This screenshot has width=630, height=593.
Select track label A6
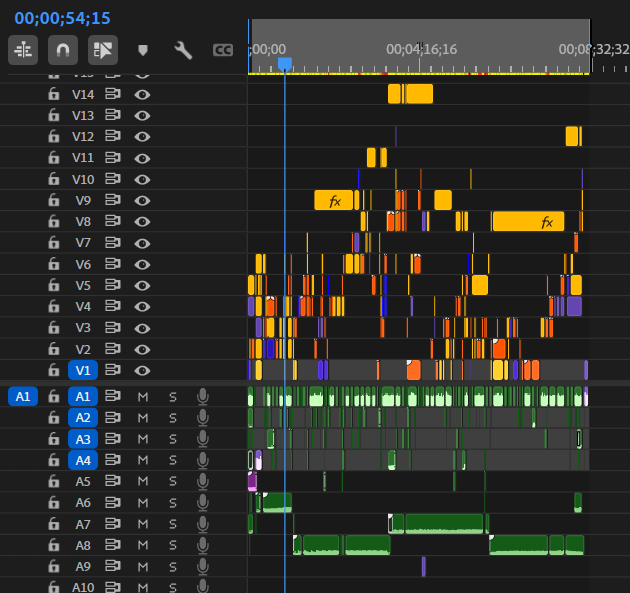tap(83, 503)
